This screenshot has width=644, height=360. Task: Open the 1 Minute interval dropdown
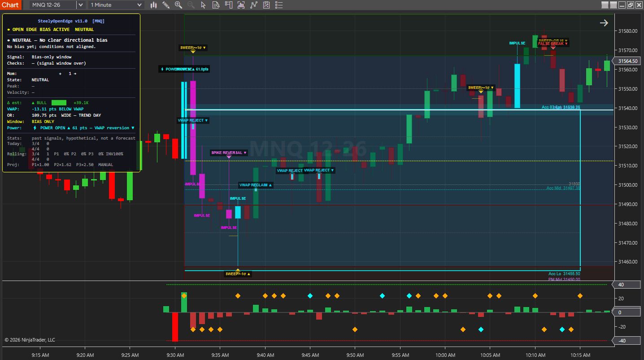tap(116, 5)
